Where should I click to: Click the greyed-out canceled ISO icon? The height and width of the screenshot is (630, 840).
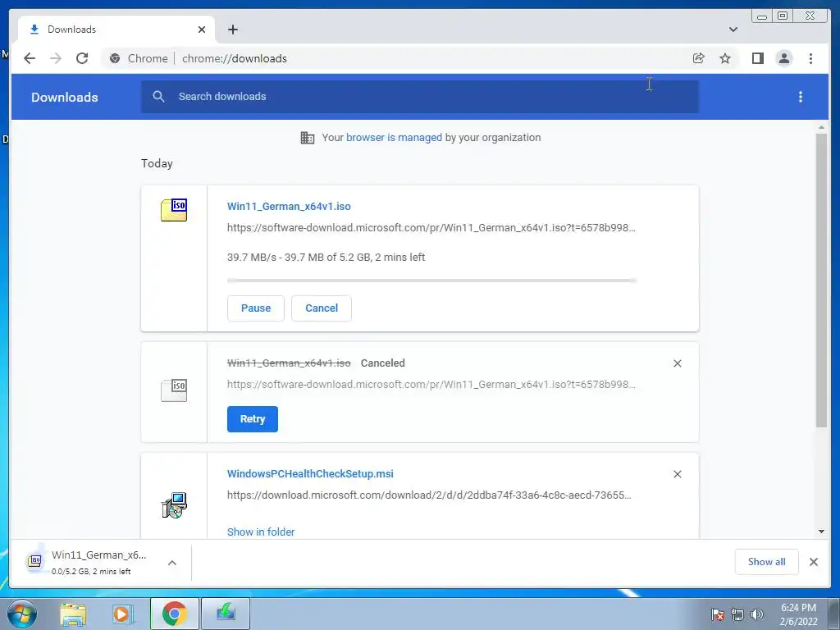tap(174, 390)
